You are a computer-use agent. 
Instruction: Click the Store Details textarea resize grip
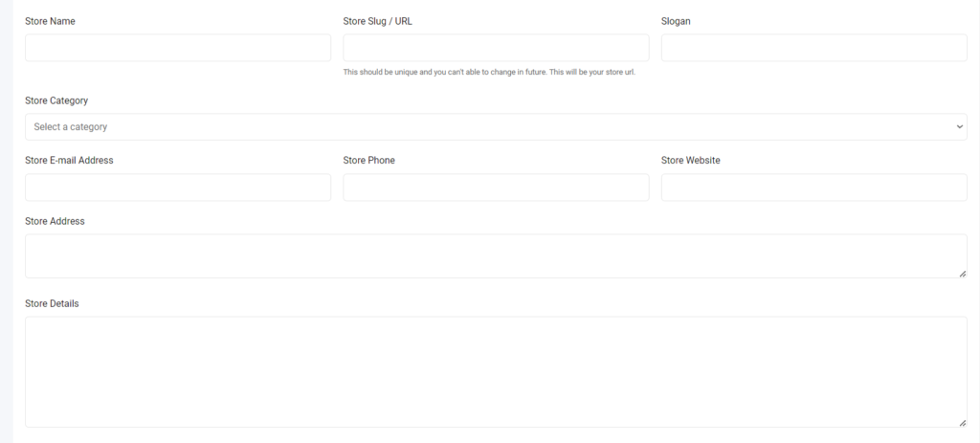963,423
